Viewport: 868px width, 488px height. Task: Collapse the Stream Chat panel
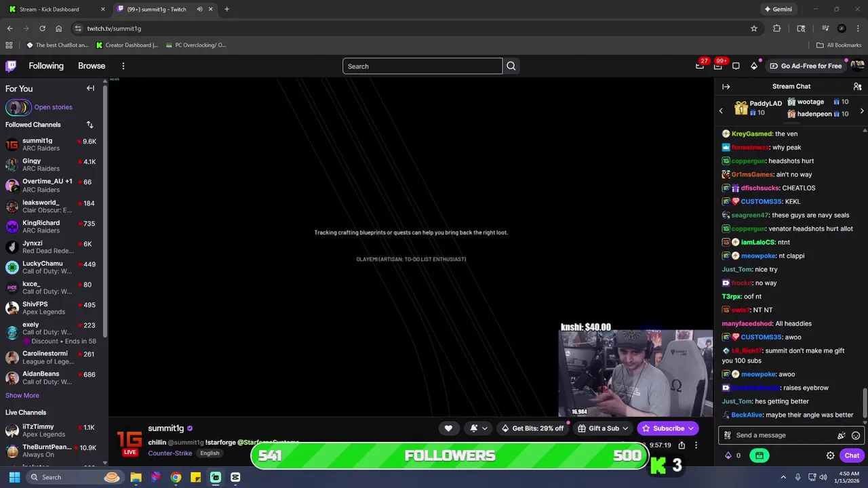point(726,87)
